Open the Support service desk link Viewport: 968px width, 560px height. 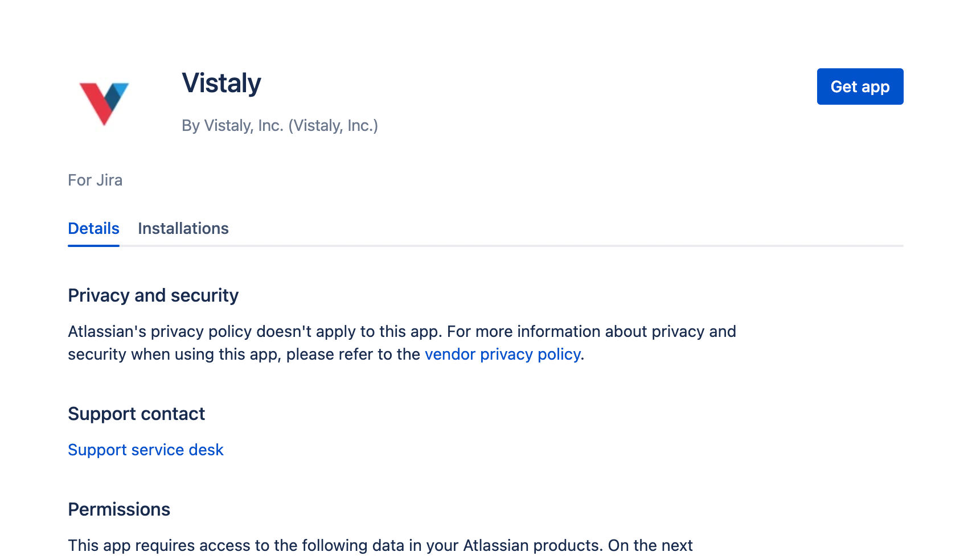tap(146, 450)
